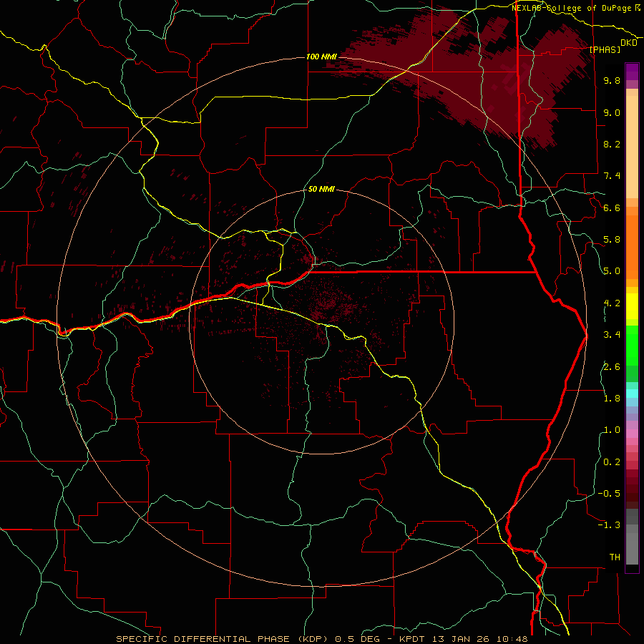Image resolution: width=644 pixels, height=644 pixels.
Task: Click the TH threshold legend label
Action: click(x=615, y=557)
